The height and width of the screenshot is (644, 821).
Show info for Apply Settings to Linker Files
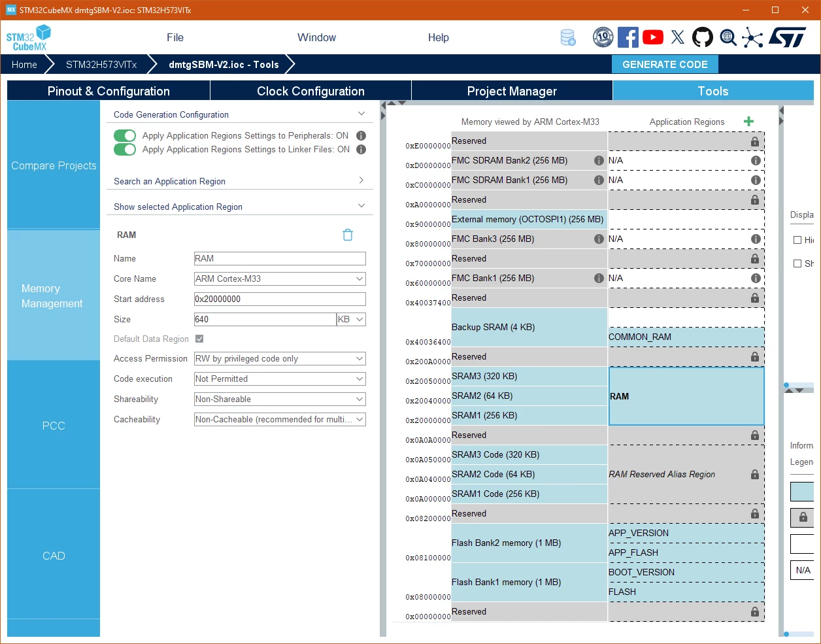click(361, 149)
